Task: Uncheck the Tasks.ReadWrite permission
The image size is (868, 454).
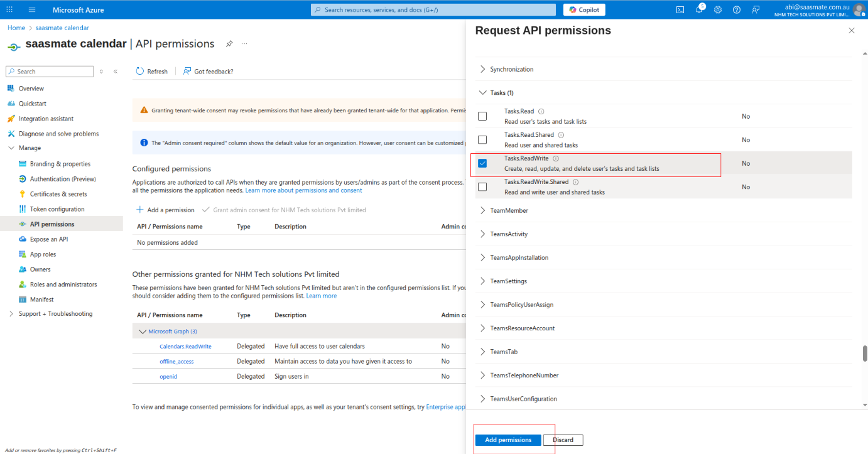Action: tap(482, 163)
